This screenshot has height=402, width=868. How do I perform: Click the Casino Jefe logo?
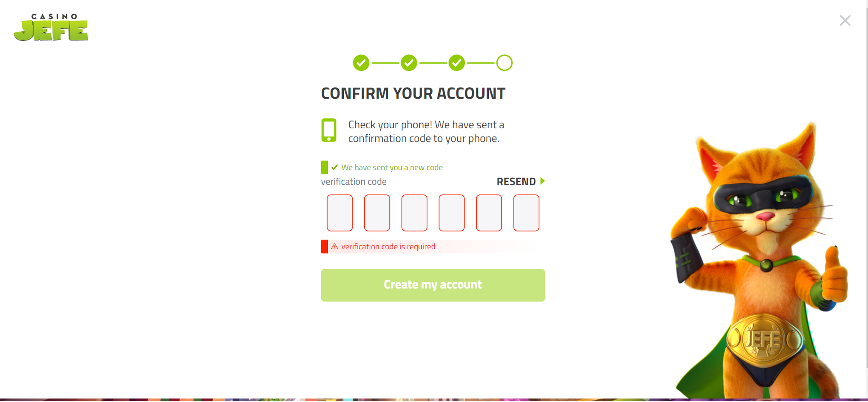click(x=51, y=27)
